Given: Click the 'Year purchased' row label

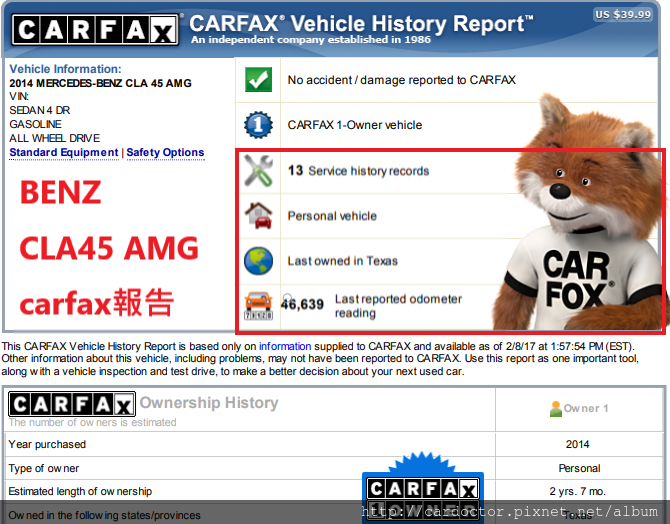Looking at the screenshot, I should (x=47, y=445).
